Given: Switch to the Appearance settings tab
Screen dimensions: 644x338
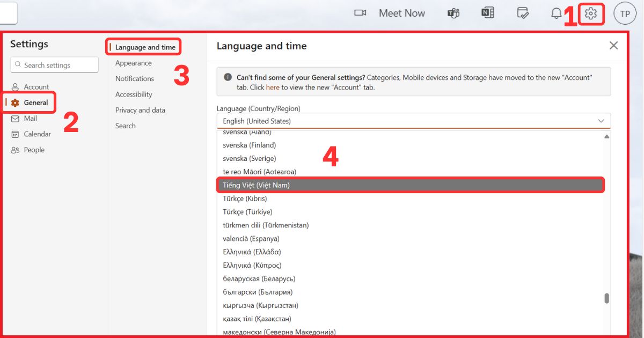Looking at the screenshot, I should point(134,63).
